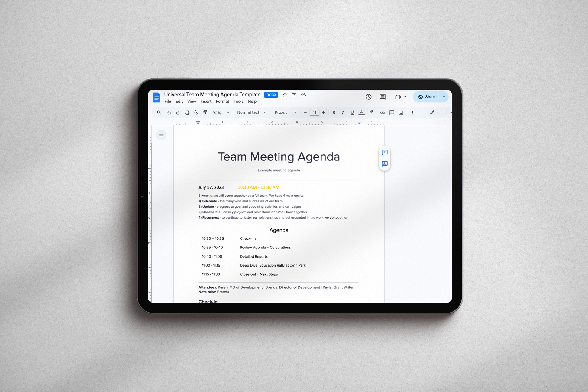Insert a link
Screen dimensions: 588x392
[383, 112]
